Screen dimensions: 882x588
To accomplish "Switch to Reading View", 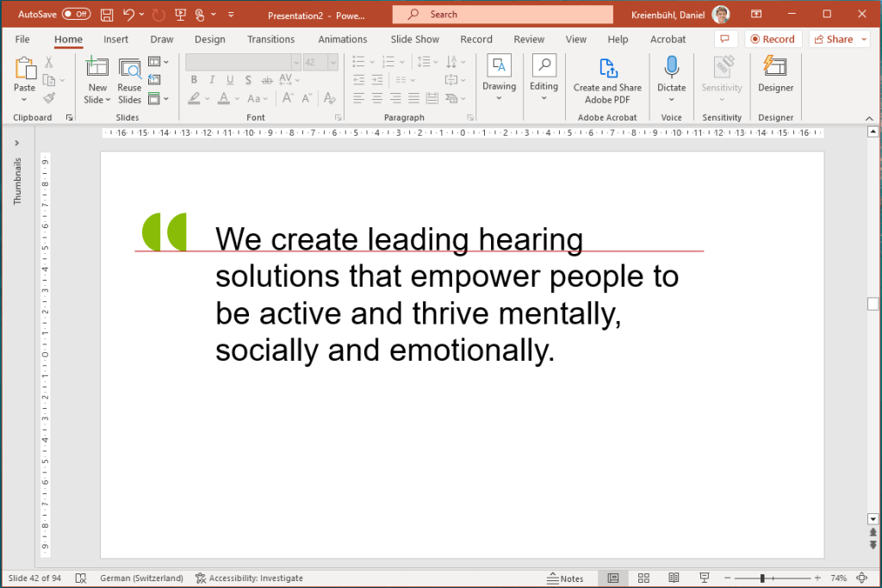I will [674, 578].
